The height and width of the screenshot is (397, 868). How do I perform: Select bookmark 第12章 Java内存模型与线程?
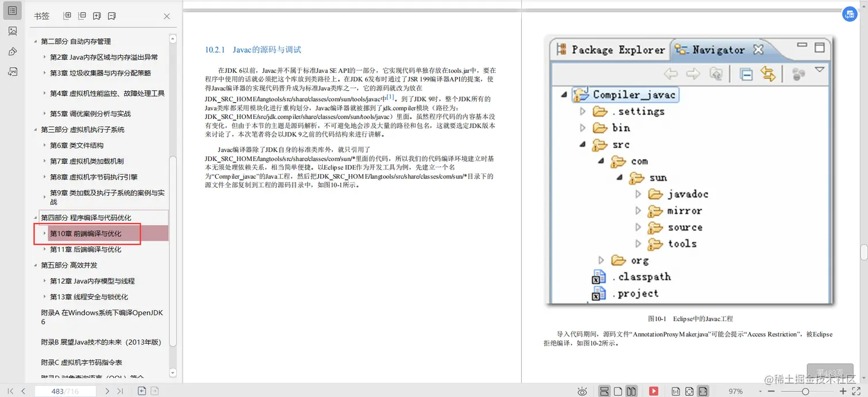coord(92,281)
